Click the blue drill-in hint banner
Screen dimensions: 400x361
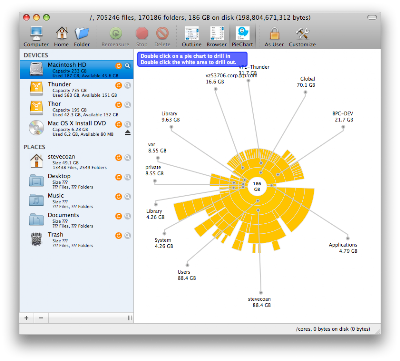(x=192, y=59)
